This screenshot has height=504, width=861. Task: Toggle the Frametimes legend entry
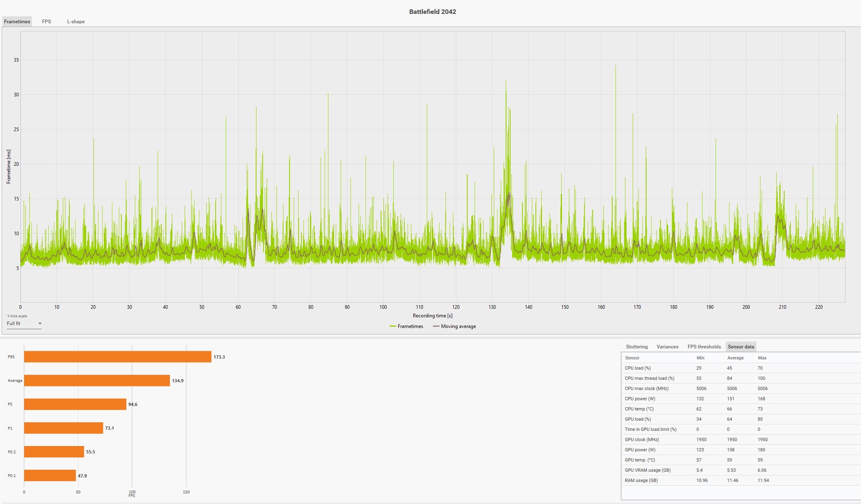coord(406,326)
